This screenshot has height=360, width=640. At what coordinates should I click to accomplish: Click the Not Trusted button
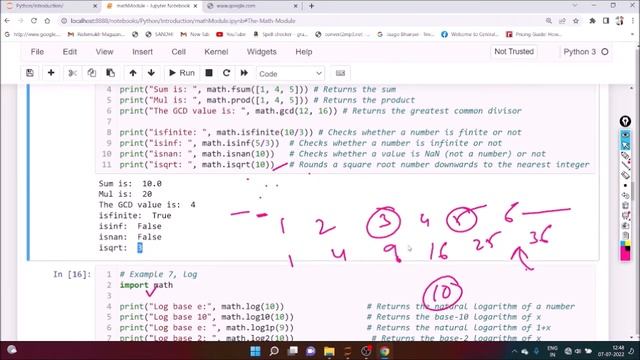pyautogui.click(x=514, y=51)
